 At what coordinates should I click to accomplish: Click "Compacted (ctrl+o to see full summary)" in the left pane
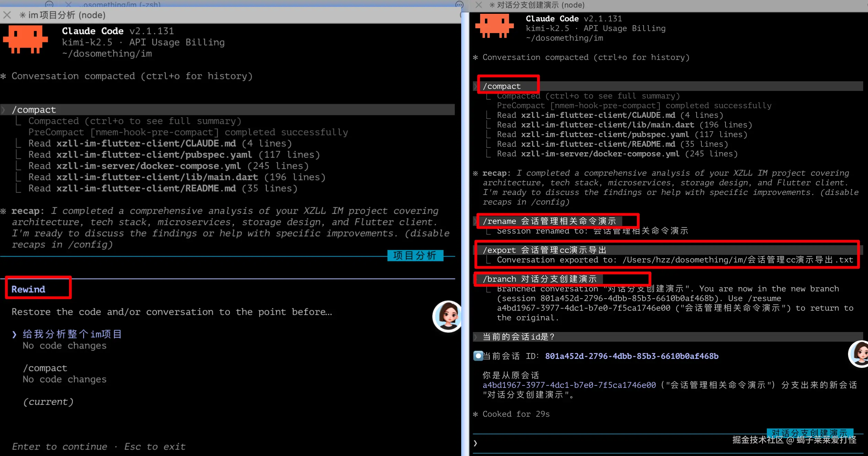pos(135,121)
